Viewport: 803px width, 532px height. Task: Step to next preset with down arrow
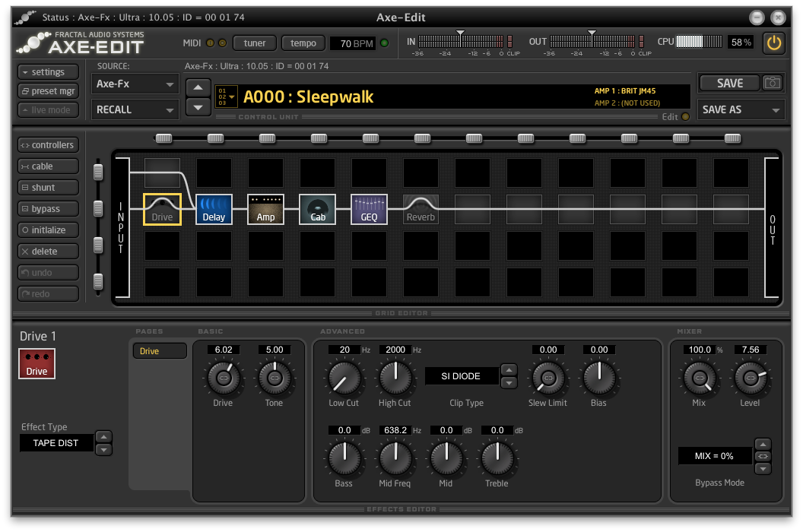(198, 107)
